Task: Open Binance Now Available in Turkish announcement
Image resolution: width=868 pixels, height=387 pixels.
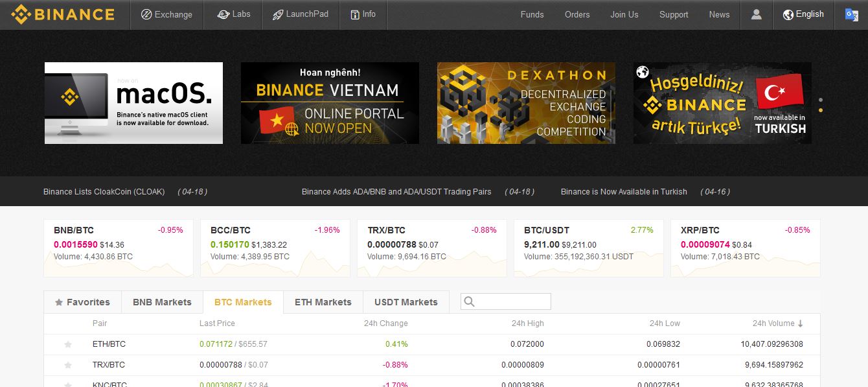Action: (624, 192)
